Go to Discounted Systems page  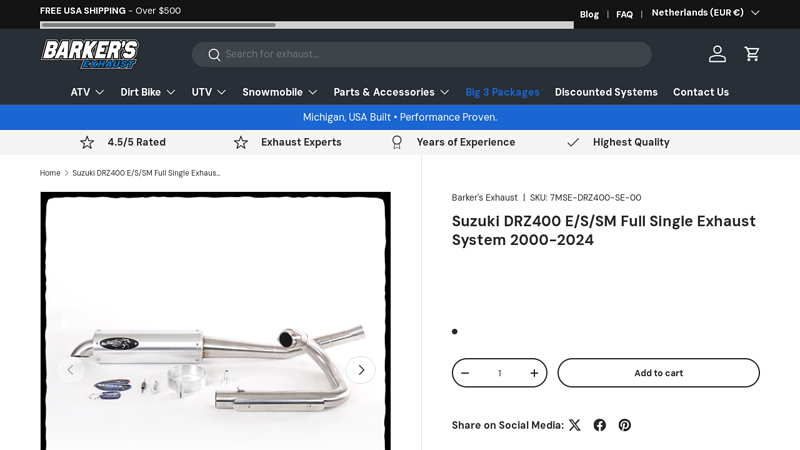[x=606, y=92]
